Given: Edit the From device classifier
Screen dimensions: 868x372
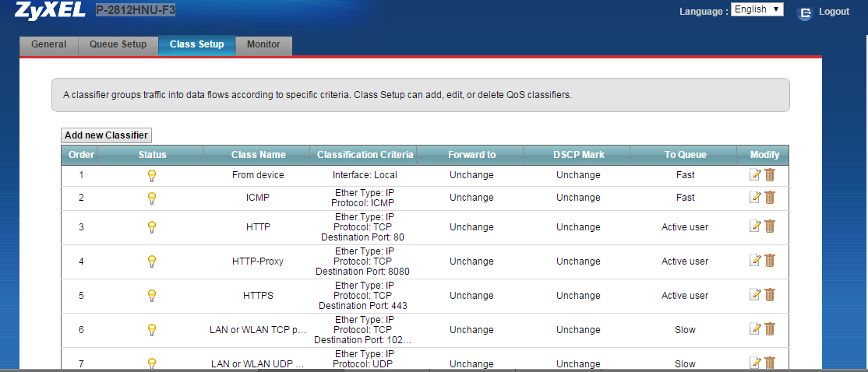Looking at the screenshot, I should pyautogui.click(x=755, y=175).
